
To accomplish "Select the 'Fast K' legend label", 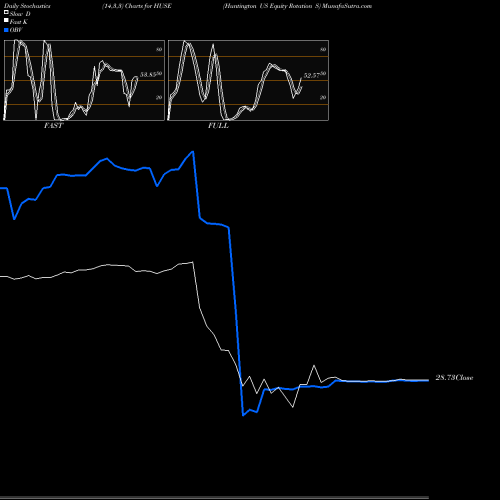I will click(18, 22).
